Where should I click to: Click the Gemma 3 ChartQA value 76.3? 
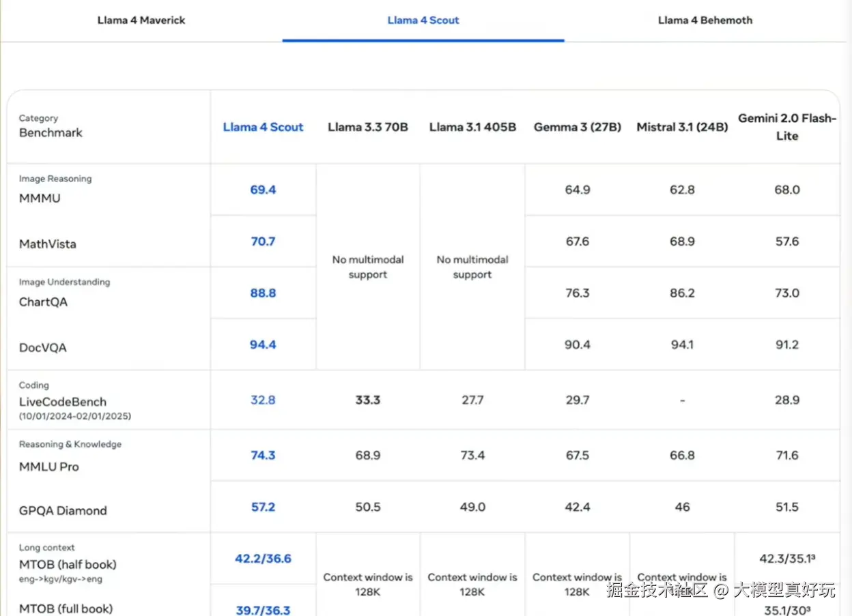tap(578, 293)
